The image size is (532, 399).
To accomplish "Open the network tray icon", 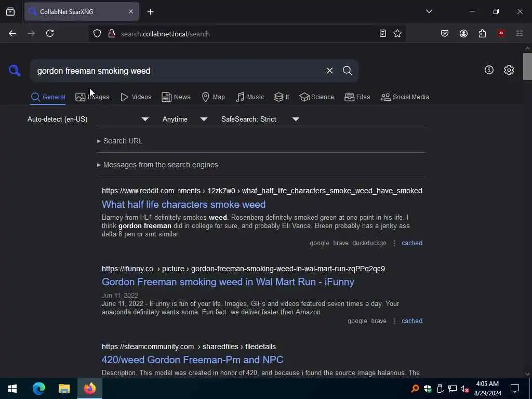I will [x=453, y=389].
